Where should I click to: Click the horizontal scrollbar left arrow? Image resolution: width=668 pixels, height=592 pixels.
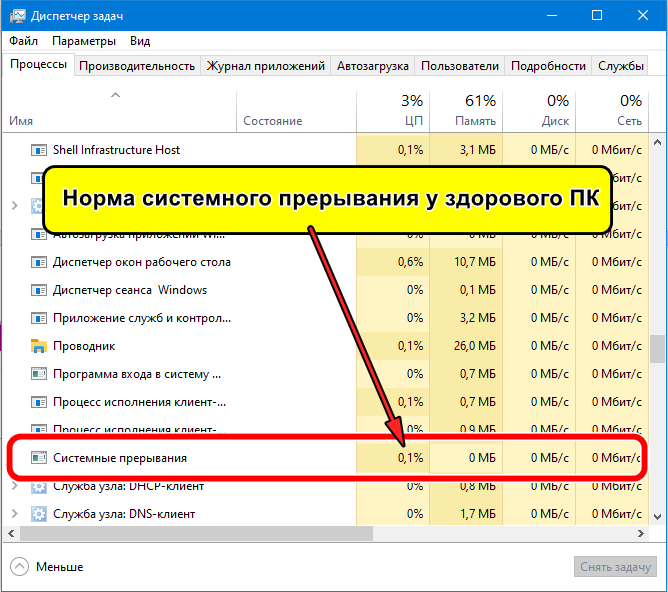[x=11, y=533]
